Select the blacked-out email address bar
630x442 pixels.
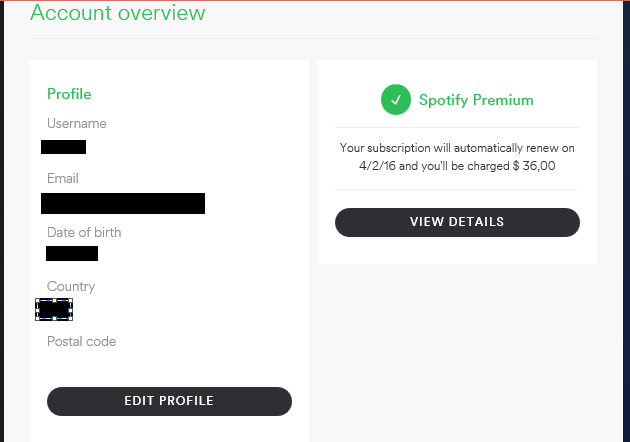123,203
